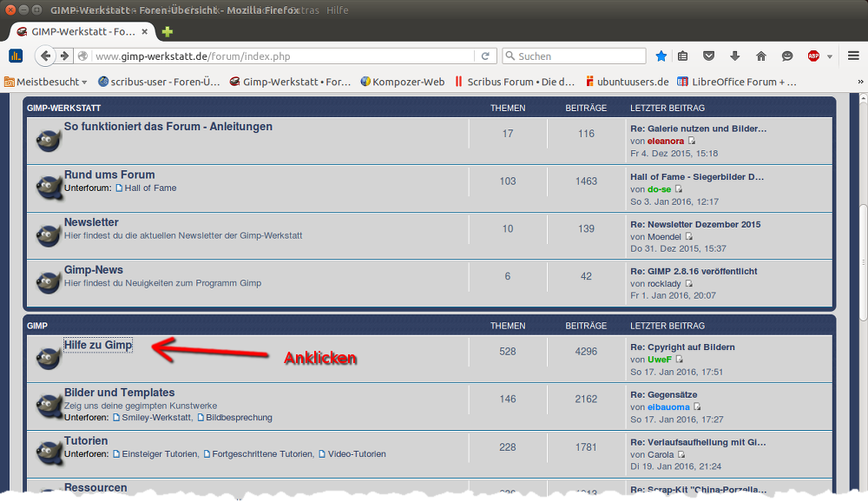
Task: Open the Gimp-News forum
Action: tap(94, 270)
